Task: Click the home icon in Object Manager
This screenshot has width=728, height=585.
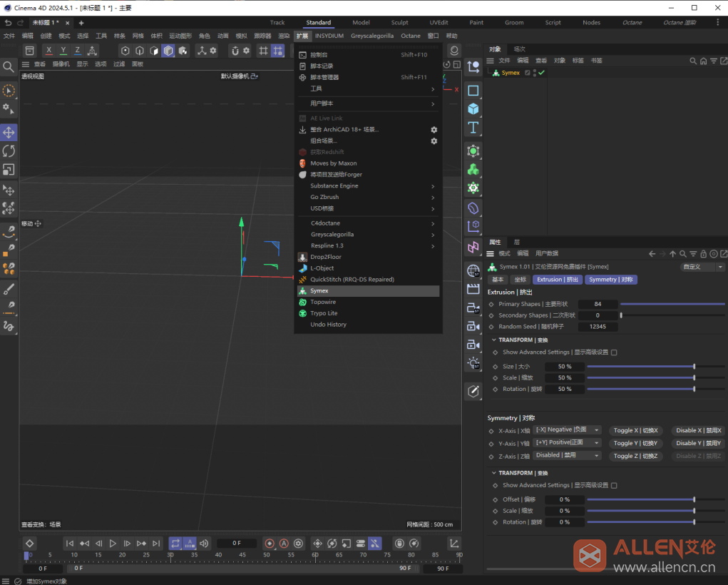Action: coord(703,61)
